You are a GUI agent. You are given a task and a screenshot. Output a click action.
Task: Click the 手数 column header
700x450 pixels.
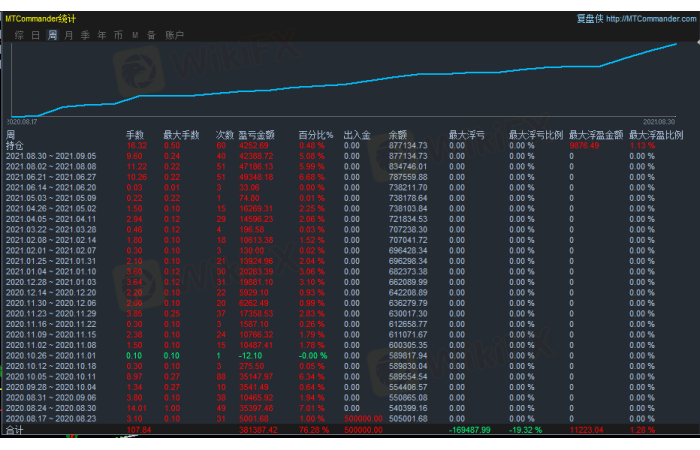pyautogui.click(x=135, y=135)
